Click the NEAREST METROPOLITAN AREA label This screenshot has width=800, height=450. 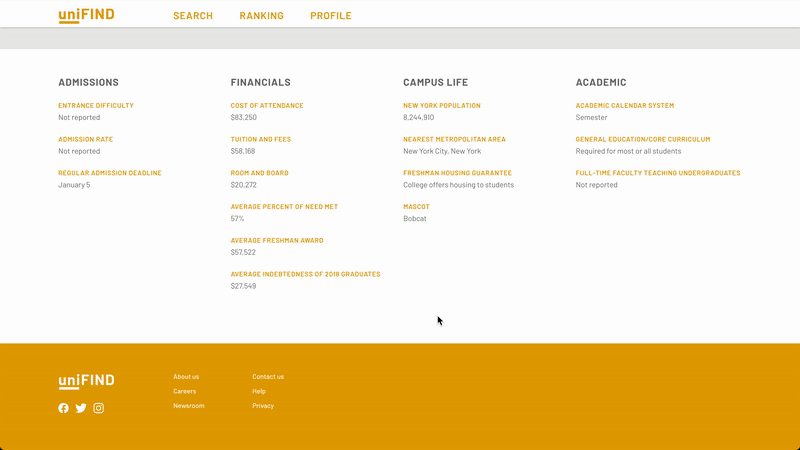point(454,139)
